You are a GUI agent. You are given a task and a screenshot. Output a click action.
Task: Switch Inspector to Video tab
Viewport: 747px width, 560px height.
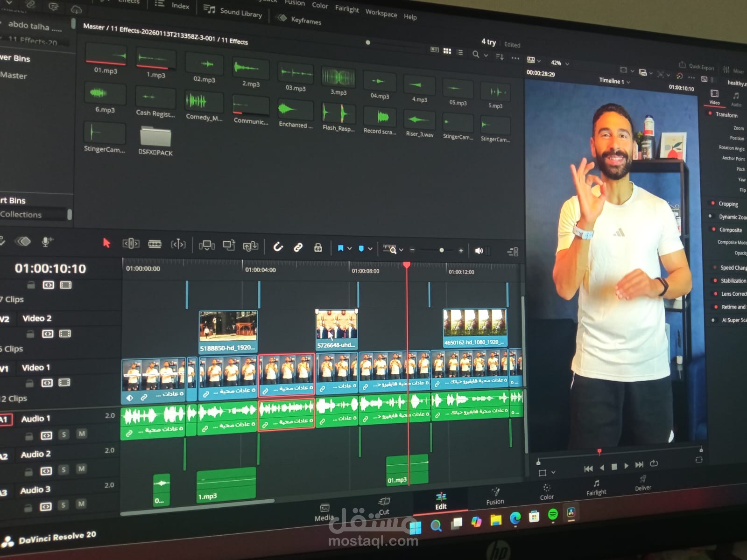tap(714, 97)
